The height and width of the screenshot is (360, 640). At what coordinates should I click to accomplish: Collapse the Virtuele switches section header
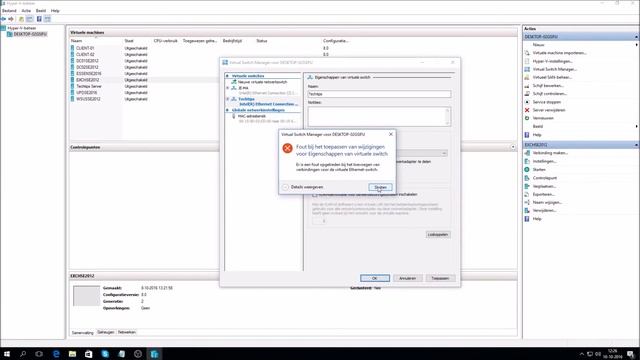(x=228, y=76)
